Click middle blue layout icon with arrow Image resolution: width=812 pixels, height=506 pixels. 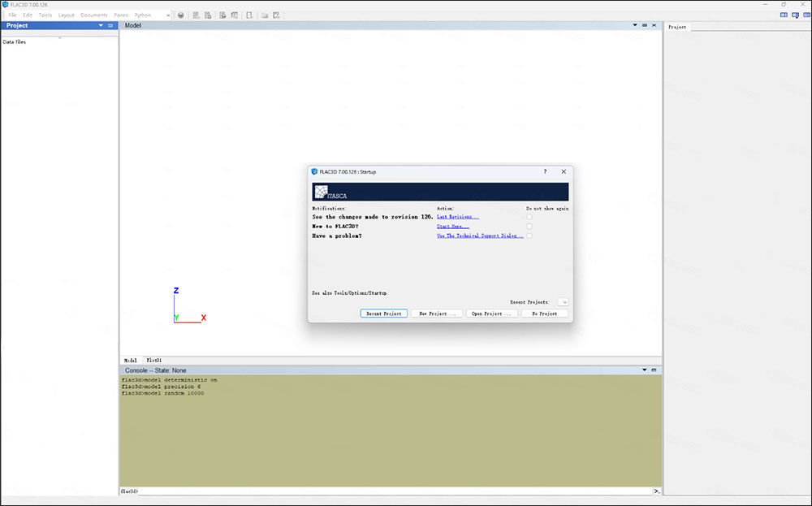pyautogui.click(x=796, y=15)
